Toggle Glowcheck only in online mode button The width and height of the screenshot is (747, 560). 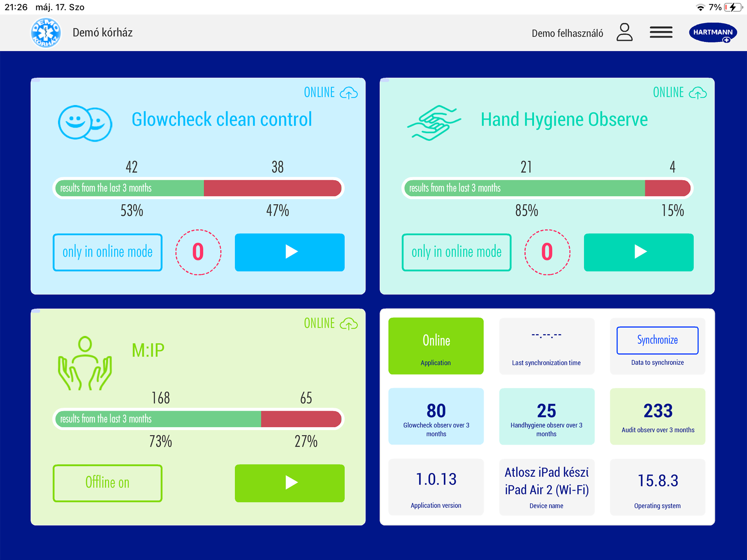coord(107,252)
